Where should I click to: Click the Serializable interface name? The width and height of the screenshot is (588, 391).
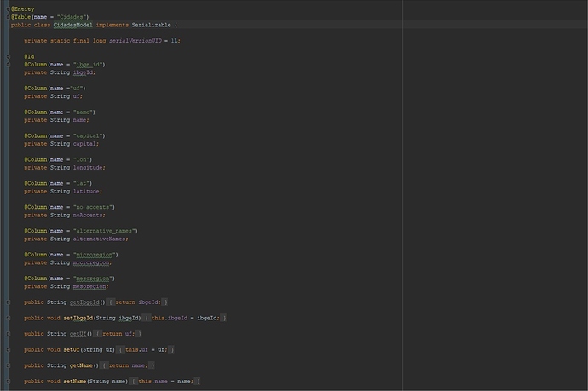(x=151, y=25)
